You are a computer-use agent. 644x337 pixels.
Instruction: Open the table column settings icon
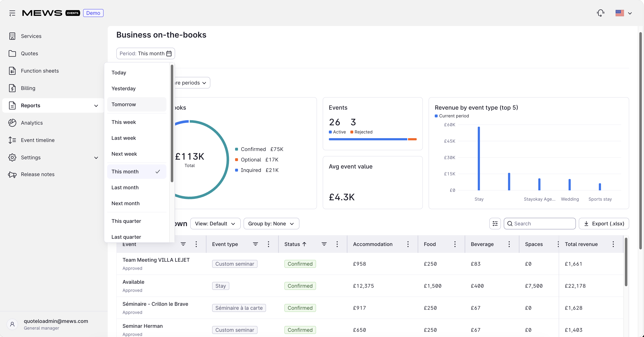[x=495, y=224]
